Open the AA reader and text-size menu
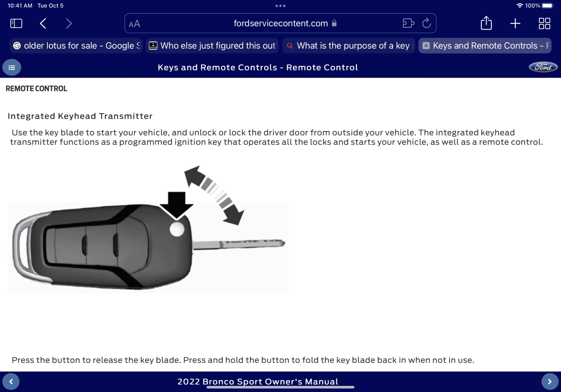This screenshot has width=561, height=392. tap(134, 24)
